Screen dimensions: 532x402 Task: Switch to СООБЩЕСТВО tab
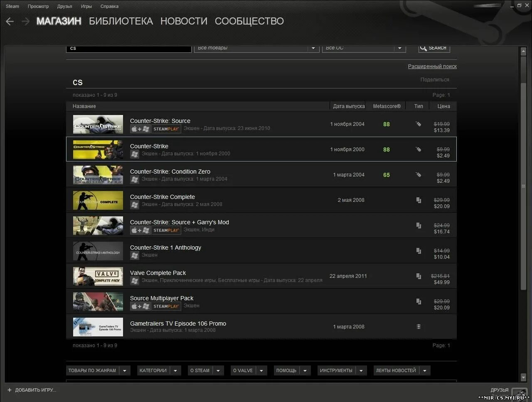pos(249,21)
